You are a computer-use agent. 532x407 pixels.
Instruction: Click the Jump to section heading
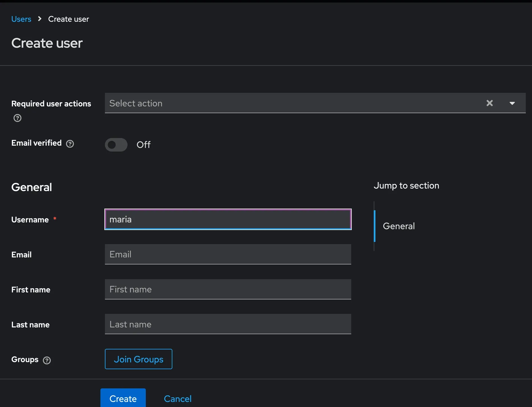click(x=406, y=185)
